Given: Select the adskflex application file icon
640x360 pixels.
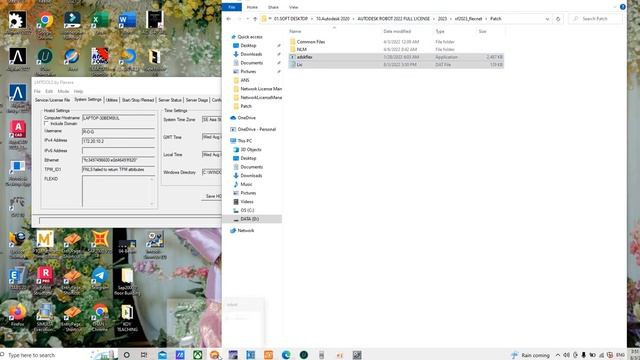Looking at the screenshot, I should (293, 57).
